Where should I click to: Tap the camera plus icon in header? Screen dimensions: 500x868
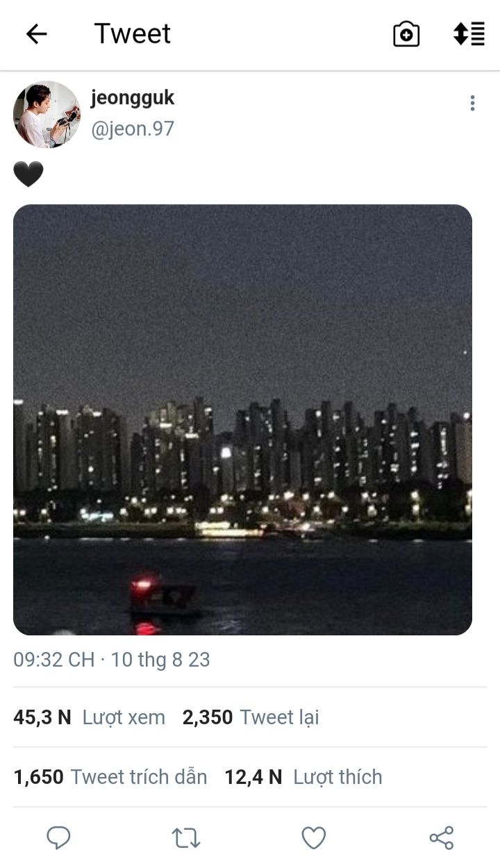tap(406, 33)
